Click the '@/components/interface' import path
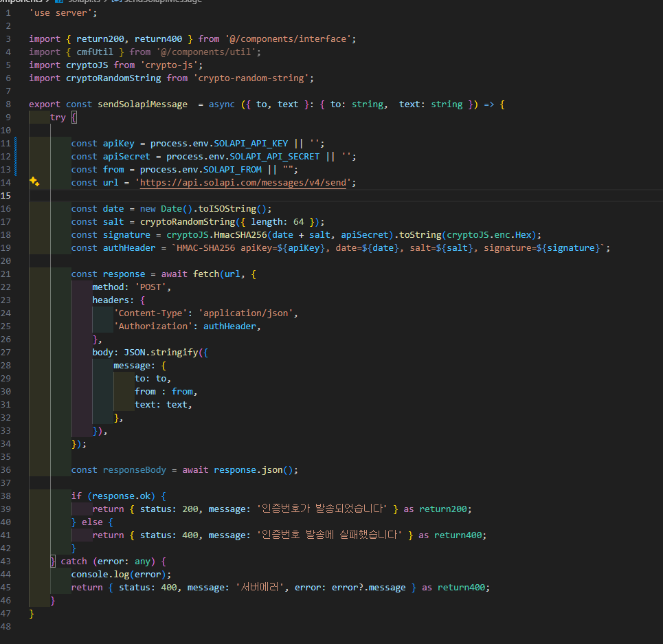Image resolution: width=663 pixels, height=644 pixels. [288, 39]
